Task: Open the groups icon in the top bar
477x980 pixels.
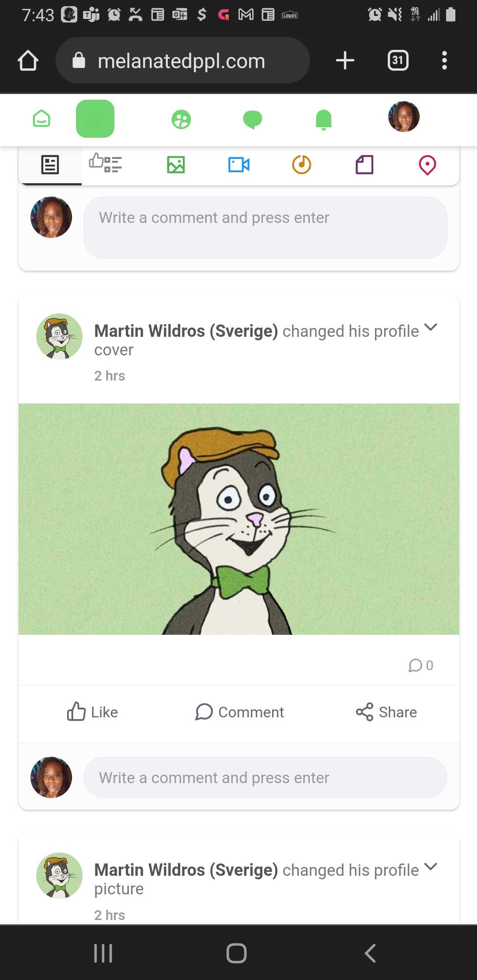Action: coord(181,119)
